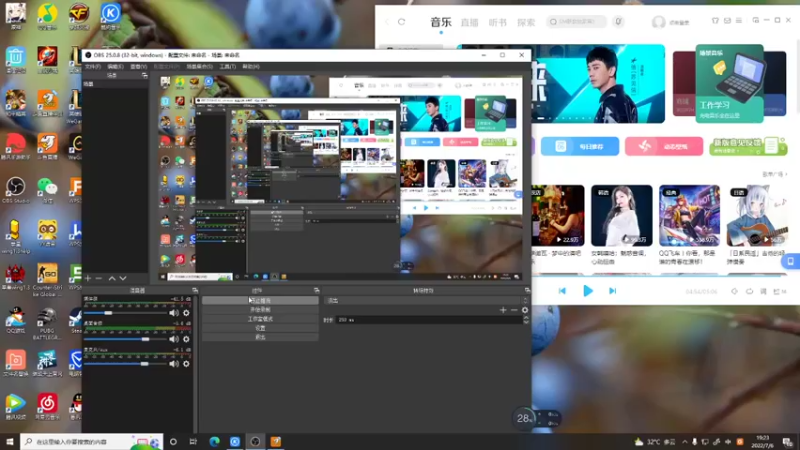Open settings gear for the first mixer channel
The height and width of the screenshot is (450, 800).
186,313
